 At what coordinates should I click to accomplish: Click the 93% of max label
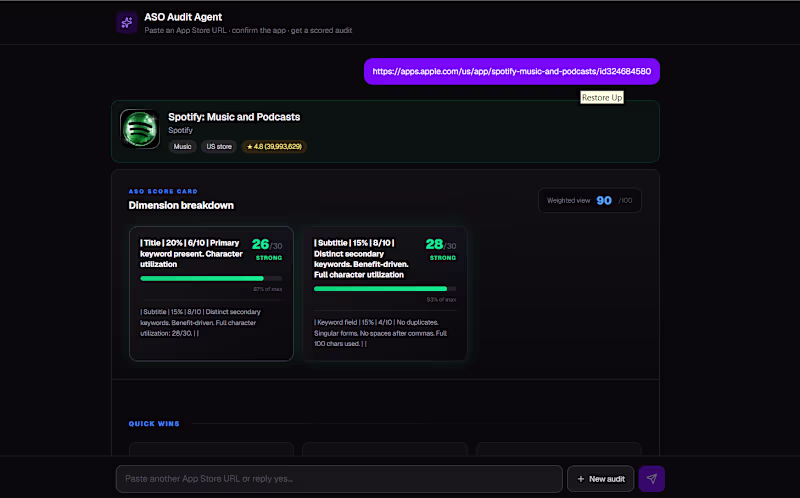pyautogui.click(x=441, y=300)
